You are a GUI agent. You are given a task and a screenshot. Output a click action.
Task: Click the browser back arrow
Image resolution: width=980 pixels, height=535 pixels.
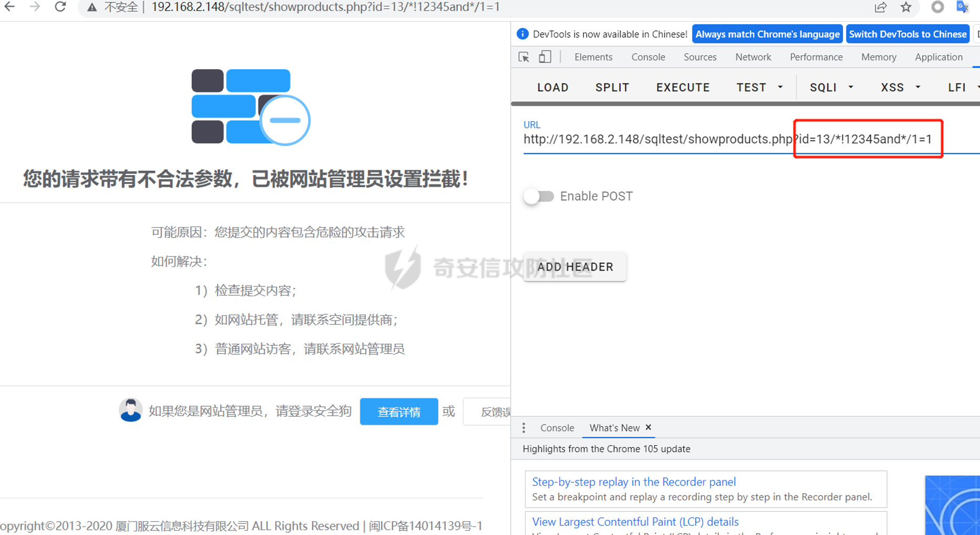(x=9, y=7)
